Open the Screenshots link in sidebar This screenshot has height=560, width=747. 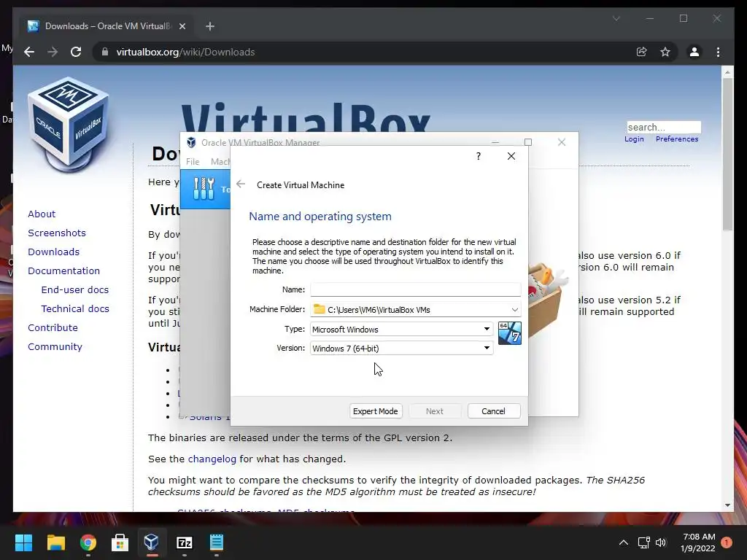click(x=57, y=233)
